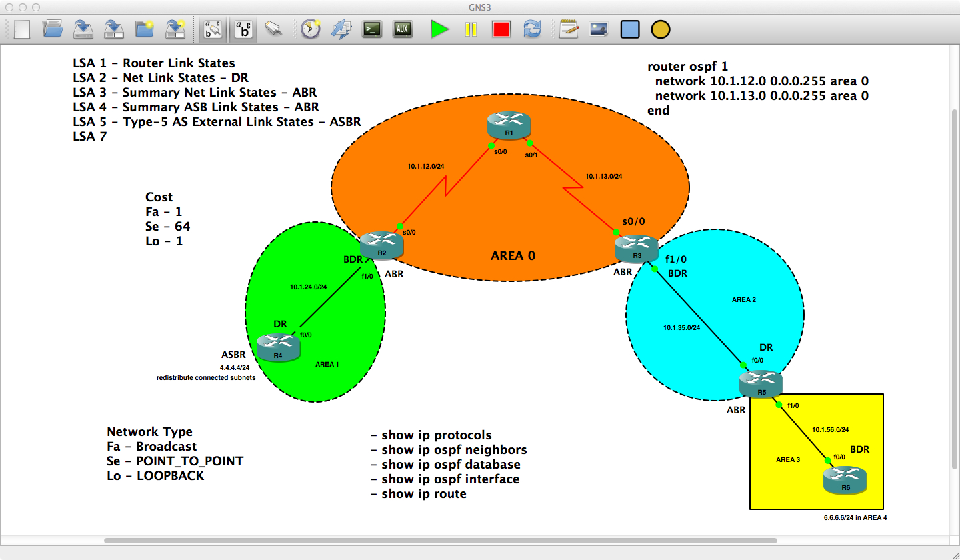Select the Add a link cable tool
960x560 pixels.
tap(273, 29)
